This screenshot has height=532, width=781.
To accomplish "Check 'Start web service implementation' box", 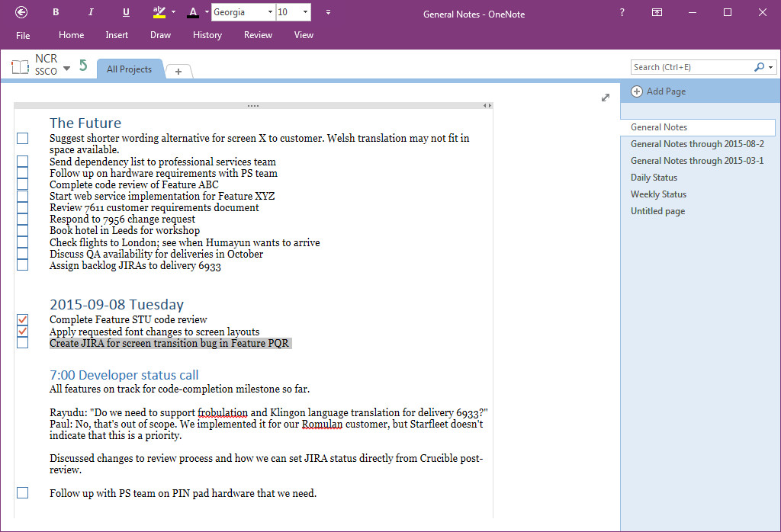I will pos(22,196).
